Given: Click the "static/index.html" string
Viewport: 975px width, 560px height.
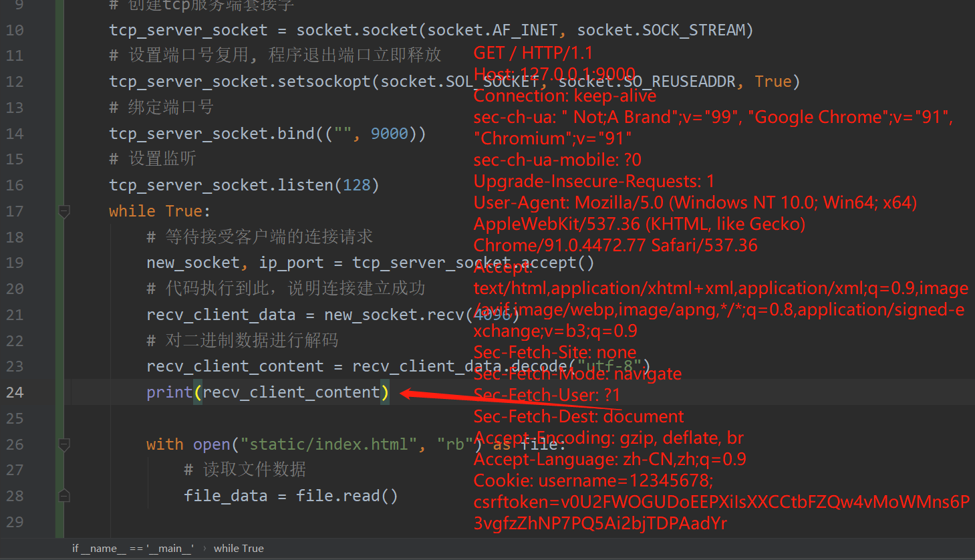Looking at the screenshot, I should 329,444.
